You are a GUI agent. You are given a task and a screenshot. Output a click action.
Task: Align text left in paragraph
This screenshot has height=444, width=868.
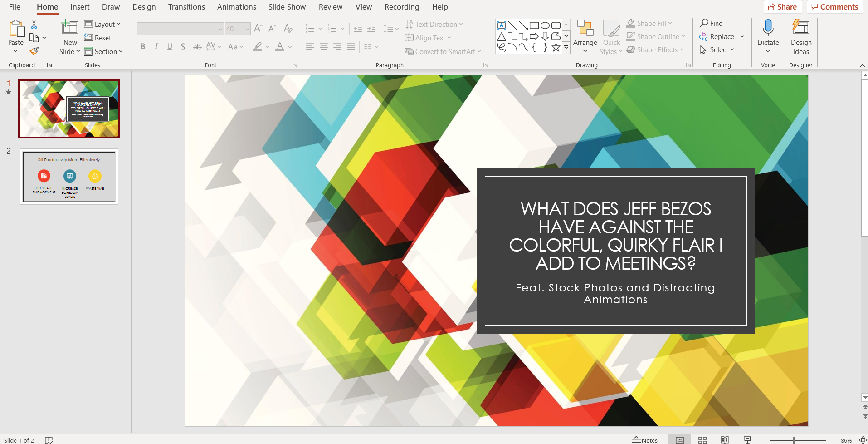tap(310, 47)
